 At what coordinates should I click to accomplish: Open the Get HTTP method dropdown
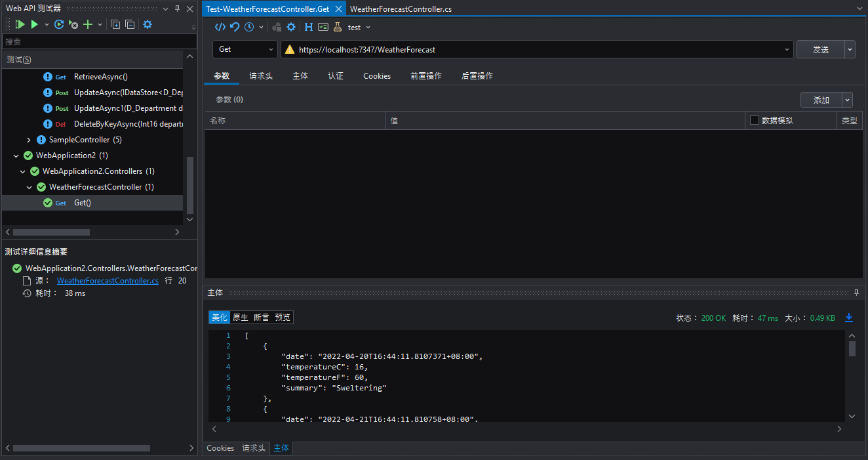pyautogui.click(x=245, y=49)
